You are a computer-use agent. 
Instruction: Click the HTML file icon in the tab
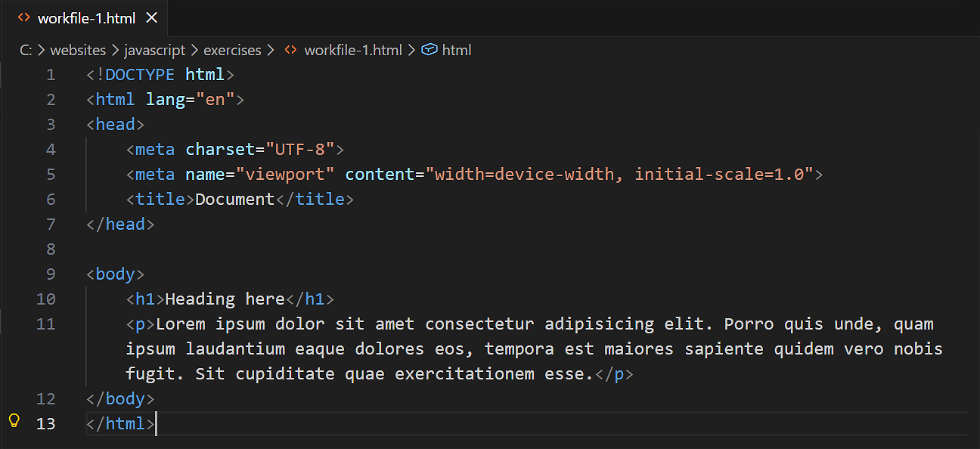coord(24,18)
